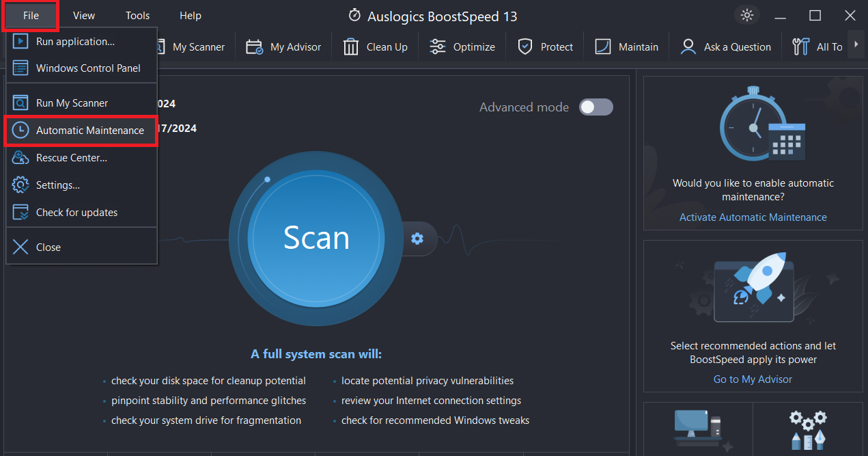
Task: Click "check for recommended Windows tweaks" text
Action: point(436,420)
